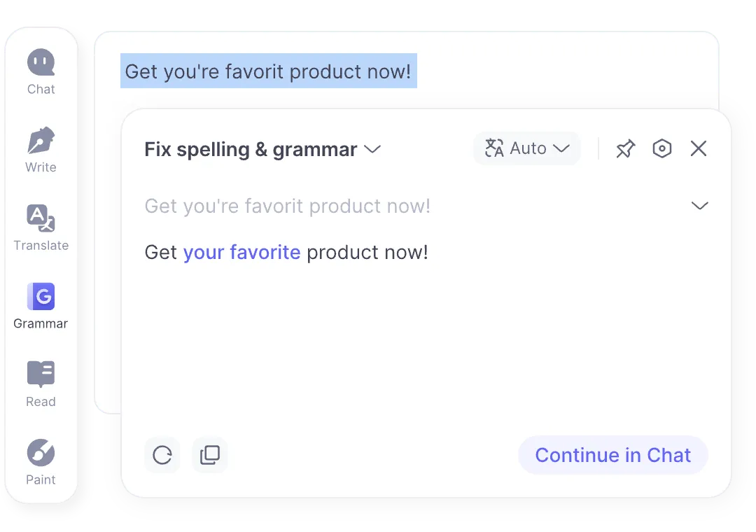Open the Read book tool

pos(41,383)
